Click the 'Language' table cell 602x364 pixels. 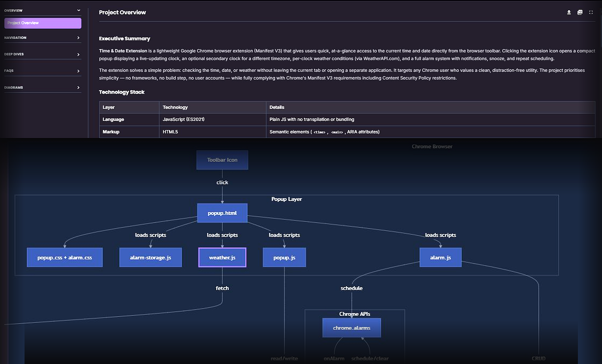(129, 119)
